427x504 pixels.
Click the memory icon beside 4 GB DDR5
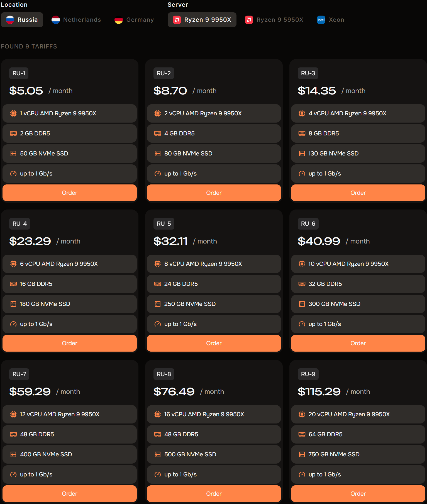click(158, 133)
